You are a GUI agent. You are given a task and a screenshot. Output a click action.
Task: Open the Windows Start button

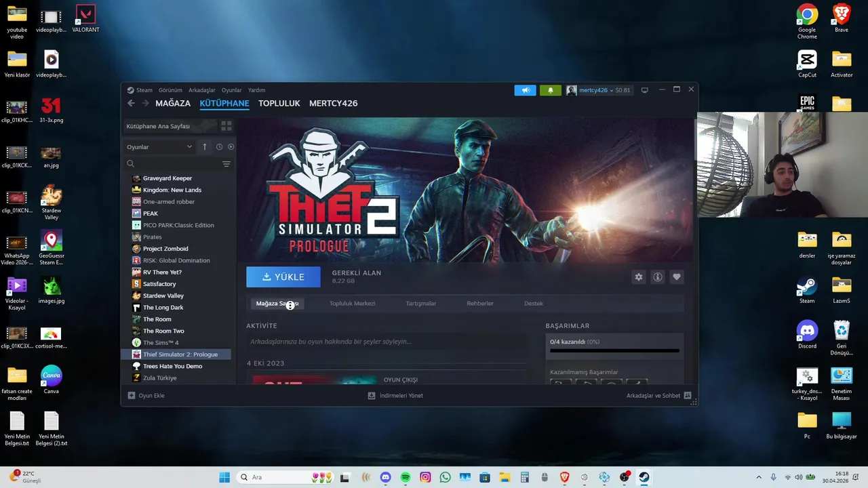pyautogui.click(x=224, y=477)
